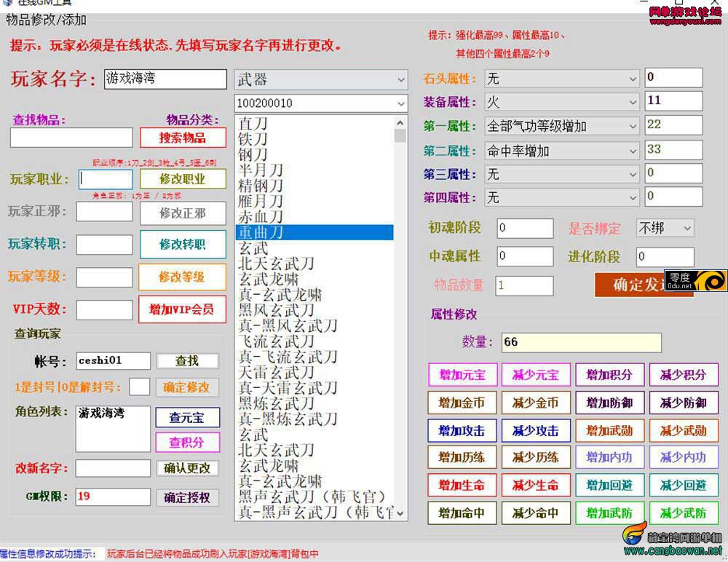Click the 修改转职 button

click(x=183, y=245)
